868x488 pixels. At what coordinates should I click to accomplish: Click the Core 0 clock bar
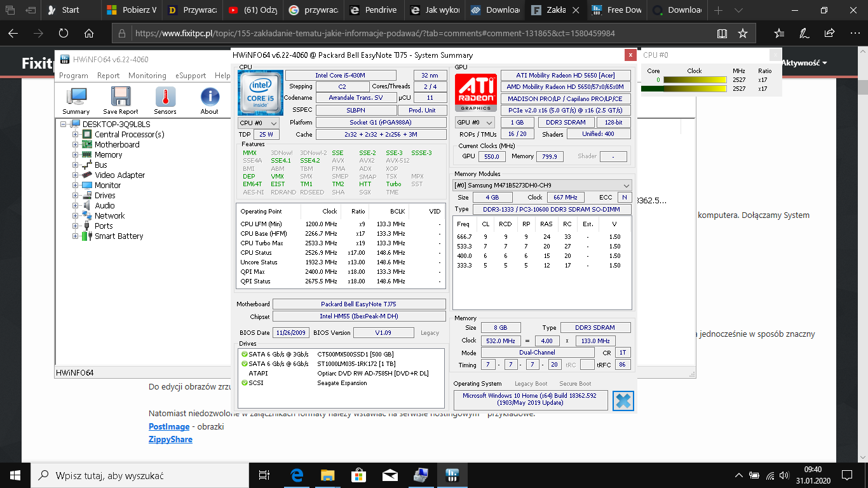(696, 80)
